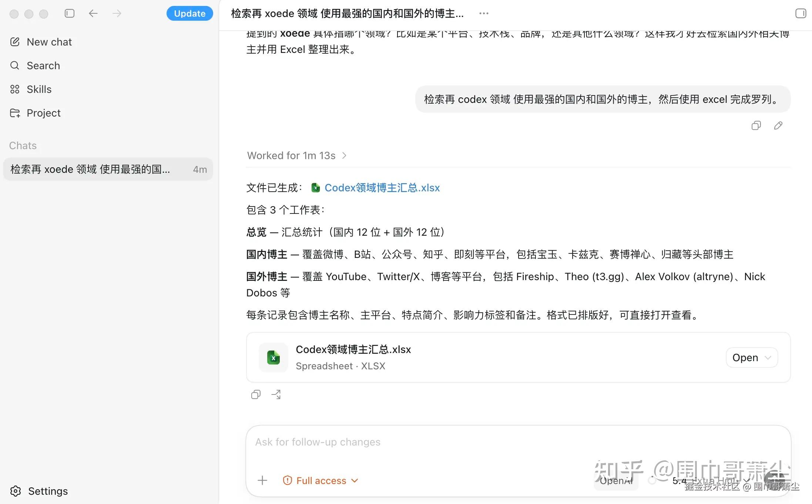Open the Codex领域博主汇总.xlsx inline link

click(x=382, y=188)
